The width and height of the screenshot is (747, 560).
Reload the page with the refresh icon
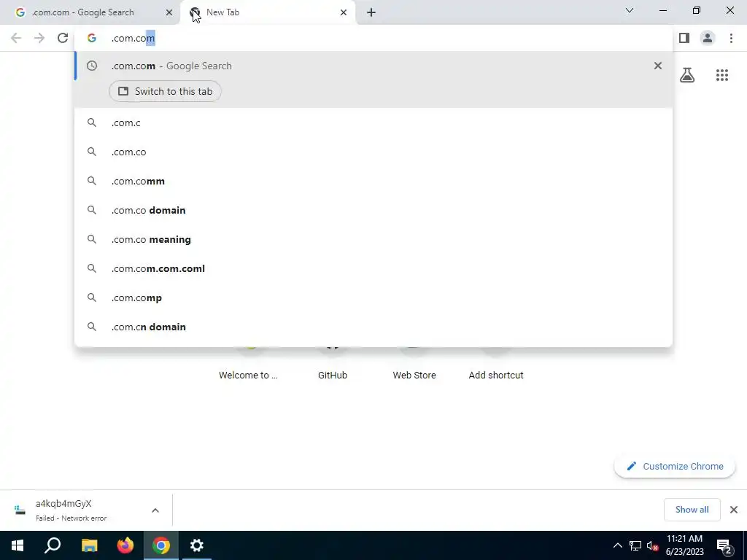point(63,38)
